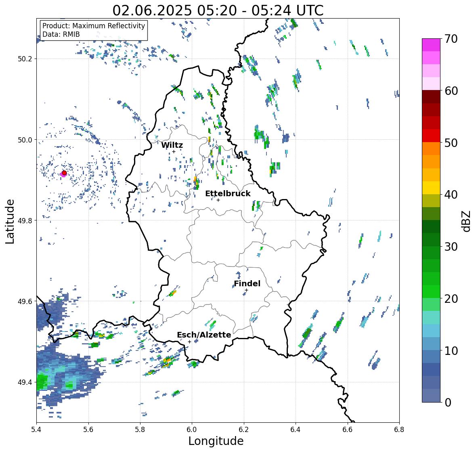Click the dBZ colorbar axis label
The image size is (476, 451).
[x=467, y=221]
